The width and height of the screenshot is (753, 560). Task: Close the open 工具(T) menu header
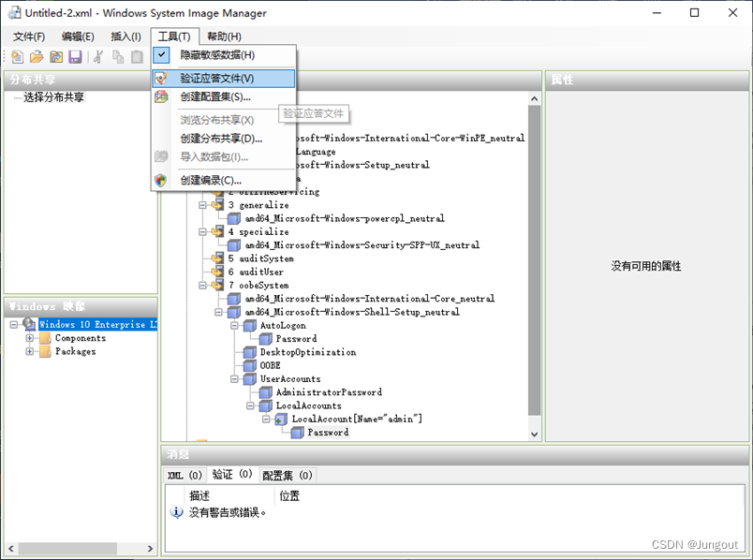(x=174, y=37)
